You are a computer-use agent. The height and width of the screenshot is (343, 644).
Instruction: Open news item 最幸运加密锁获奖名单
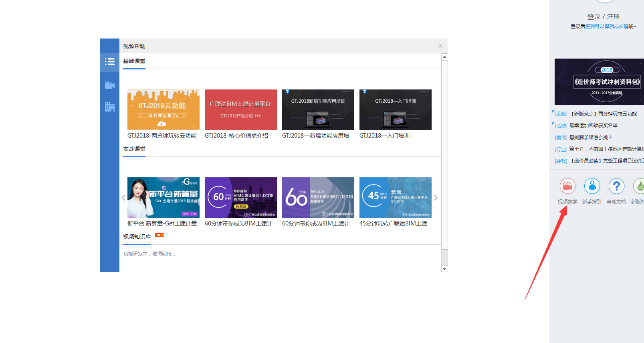tap(594, 126)
